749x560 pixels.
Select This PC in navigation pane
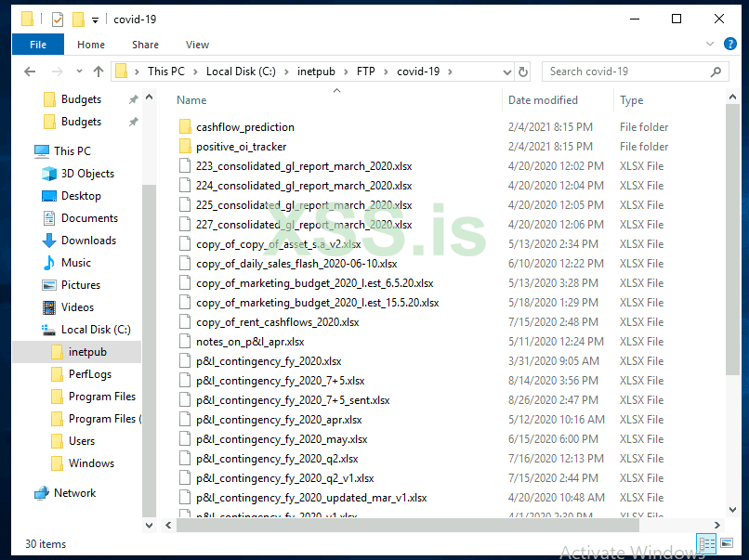72,150
